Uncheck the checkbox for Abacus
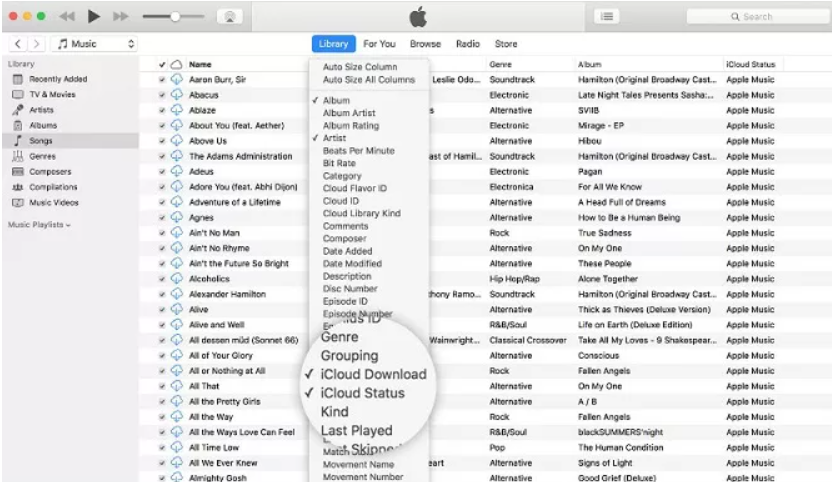 162,95
